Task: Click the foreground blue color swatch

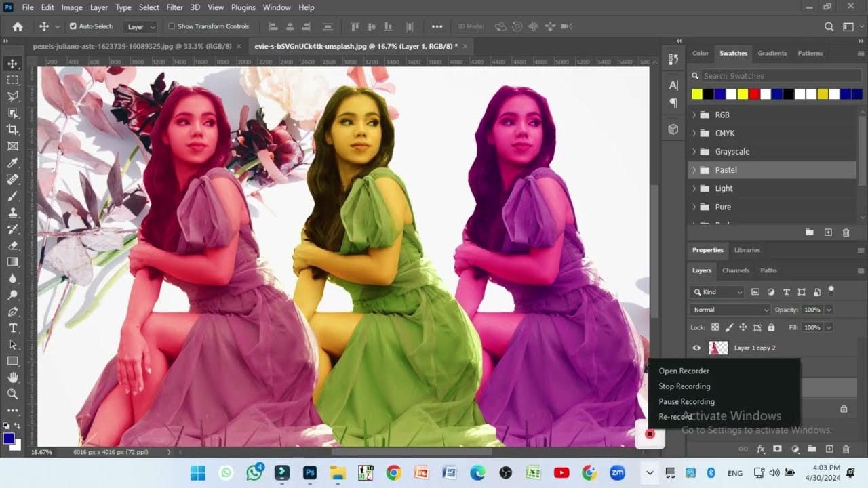Action: [9, 439]
